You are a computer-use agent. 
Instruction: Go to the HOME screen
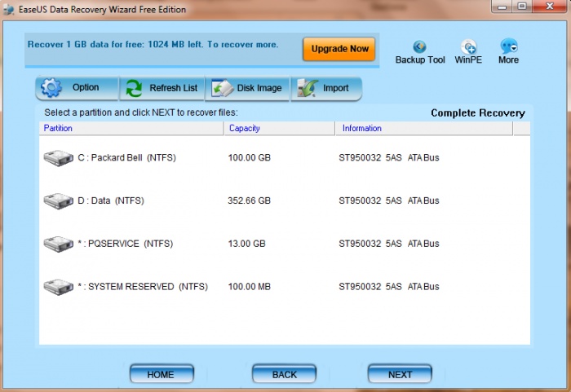point(161,374)
